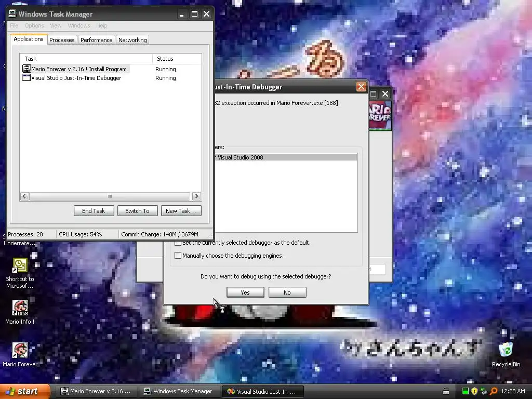
Task: Close the Mario Forever installer window behind
Action: pos(385,94)
